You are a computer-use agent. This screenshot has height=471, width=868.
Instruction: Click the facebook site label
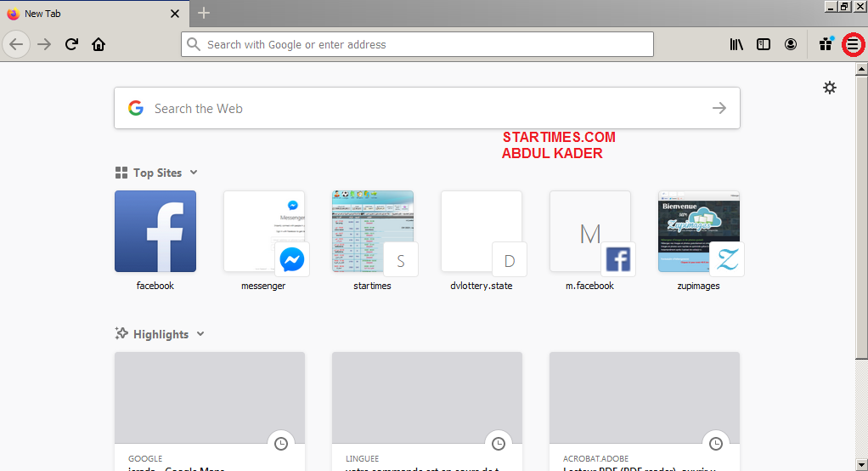(155, 286)
